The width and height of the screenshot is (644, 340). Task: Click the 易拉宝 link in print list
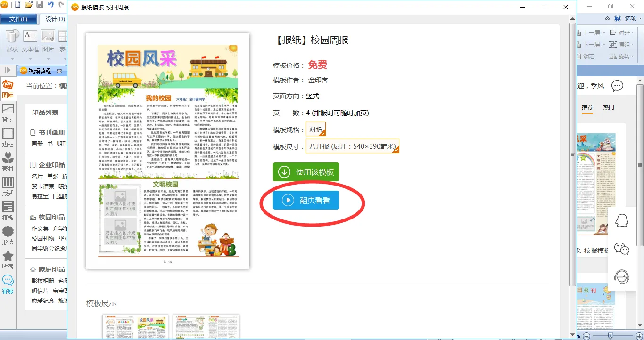tap(40, 196)
